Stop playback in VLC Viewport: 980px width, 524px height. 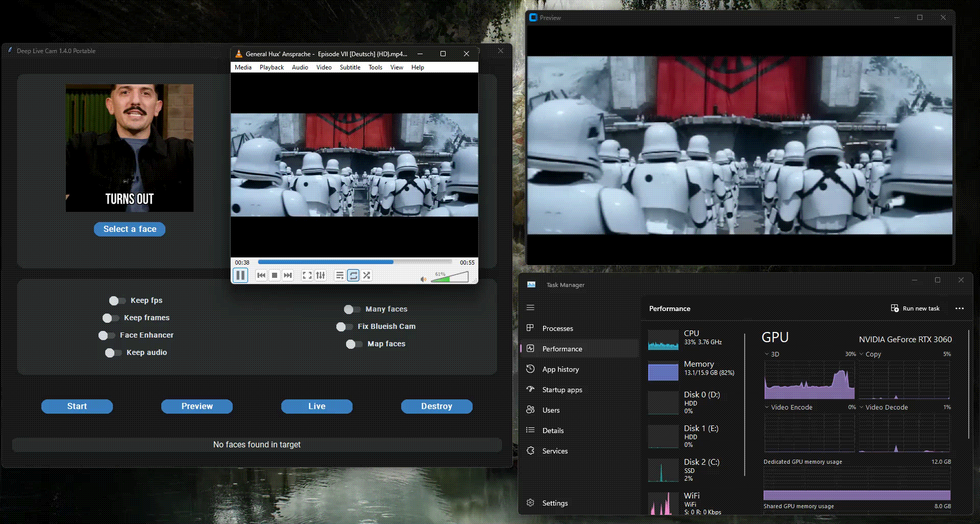coord(275,276)
